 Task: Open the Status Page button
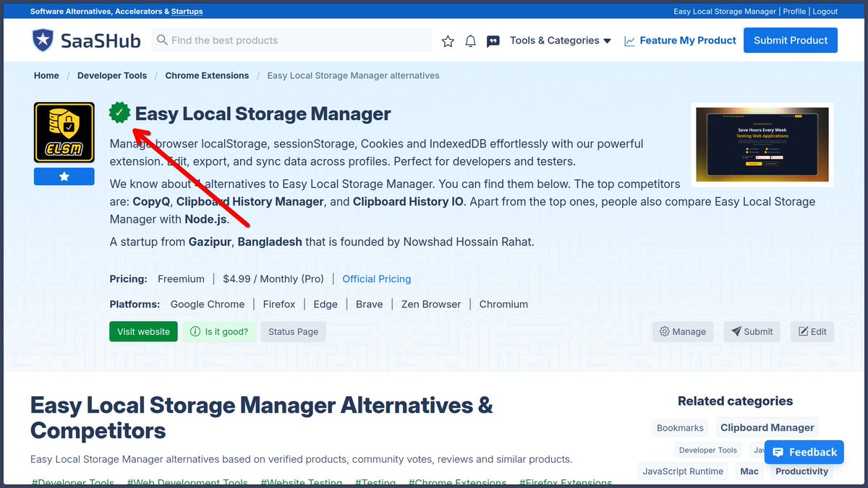[x=293, y=332]
